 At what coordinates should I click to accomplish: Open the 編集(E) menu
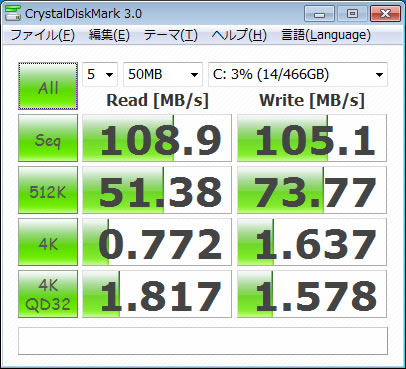pyautogui.click(x=109, y=35)
